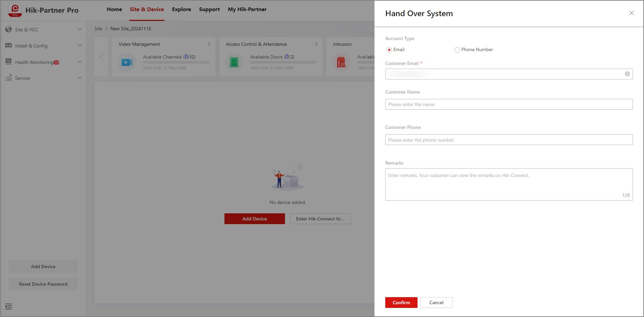The width and height of the screenshot is (644, 317).
Task: Click the Video Management camera icon
Action: pos(127,62)
